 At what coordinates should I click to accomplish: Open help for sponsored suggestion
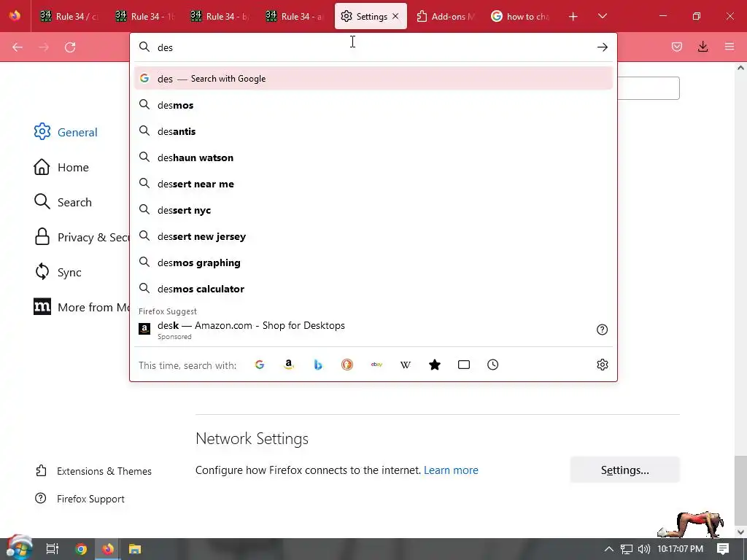[602, 330]
